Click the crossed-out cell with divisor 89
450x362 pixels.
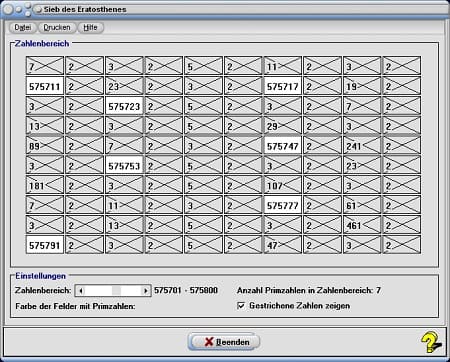45,146
